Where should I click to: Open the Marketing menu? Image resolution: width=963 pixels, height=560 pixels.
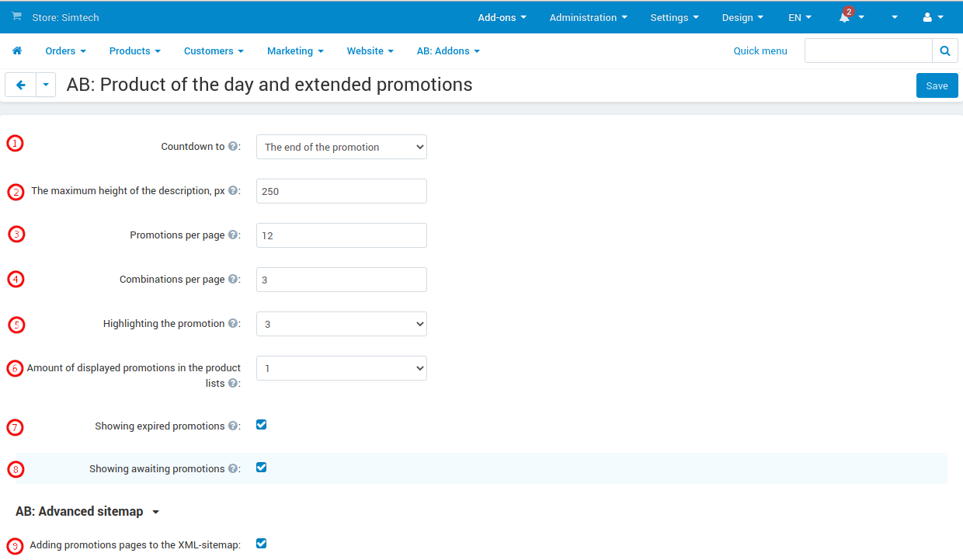pos(295,51)
